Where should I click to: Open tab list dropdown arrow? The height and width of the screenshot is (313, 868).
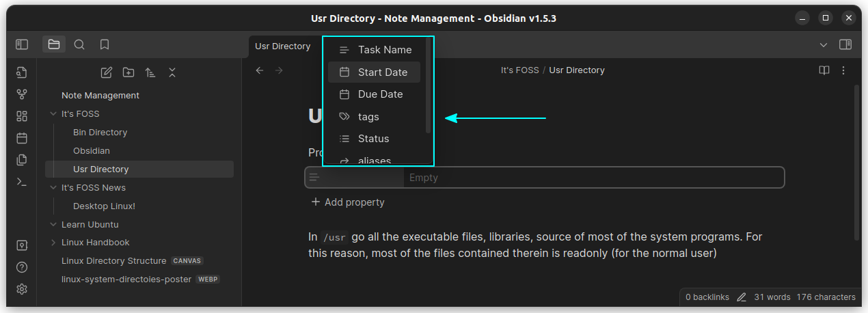pos(823,45)
